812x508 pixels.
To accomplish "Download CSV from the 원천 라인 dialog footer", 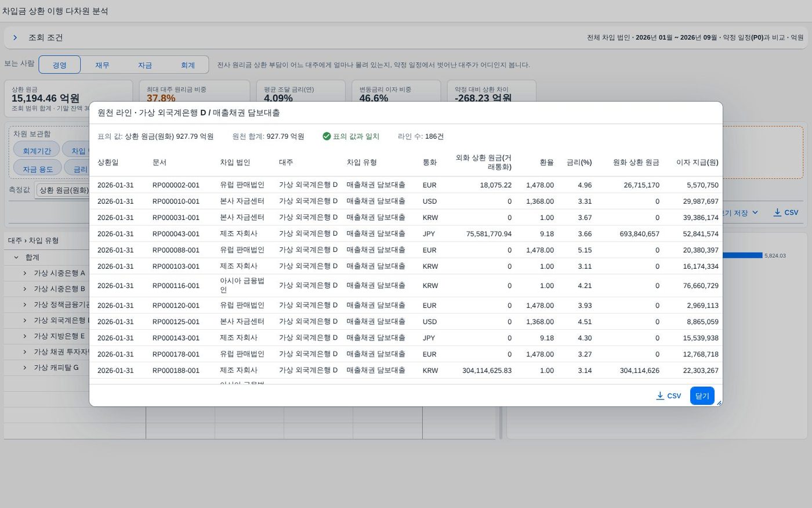I will coord(668,396).
